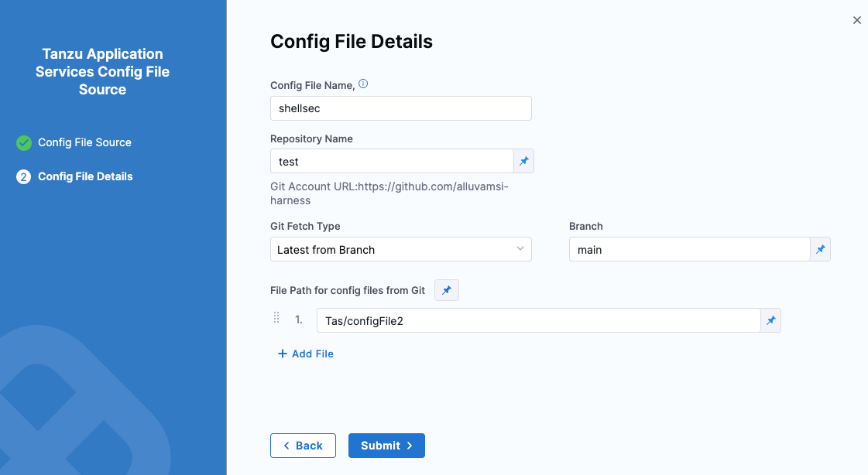This screenshot has height=475, width=868.
Task: Close the Config File Details dialog
Action: click(x=856, y=21)
